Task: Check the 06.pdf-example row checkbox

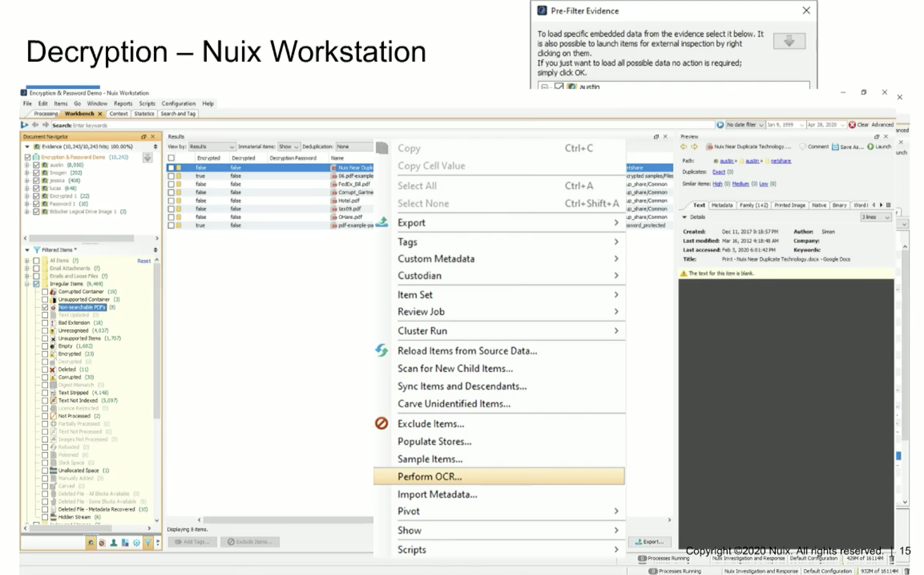Action: click(171, 176)
